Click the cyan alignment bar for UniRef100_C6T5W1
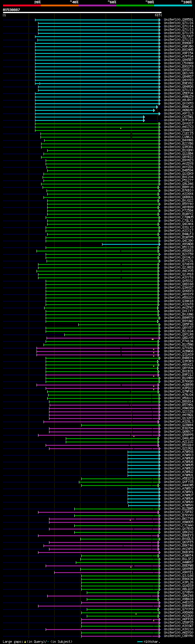This screenshot has height=644, width=195. click(90, 117)
